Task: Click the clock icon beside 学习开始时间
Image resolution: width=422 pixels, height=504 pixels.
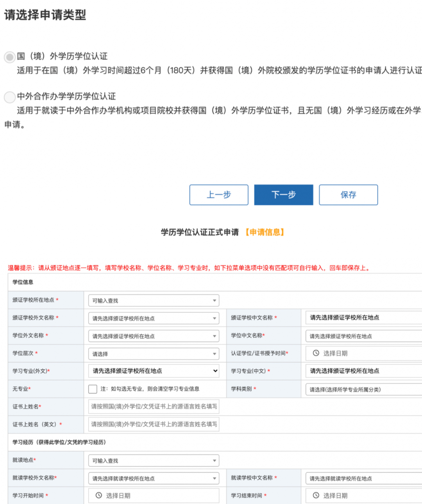Action: click(98, 495)
